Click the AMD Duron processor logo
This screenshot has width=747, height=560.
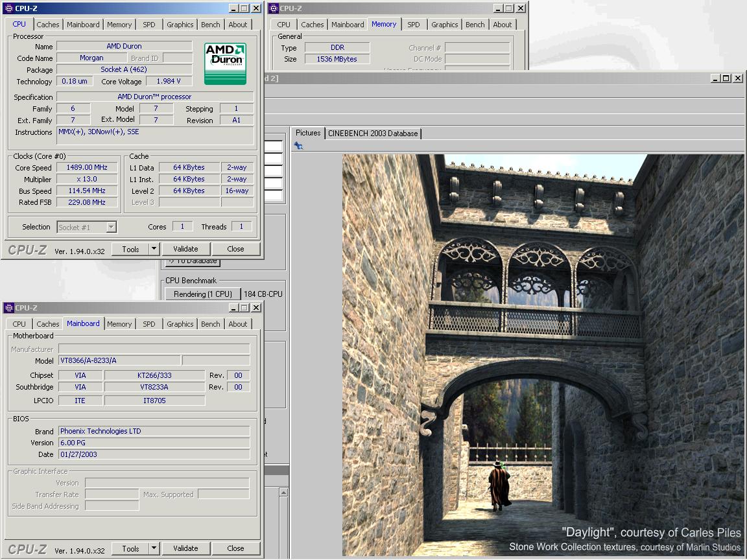point(226,64)
